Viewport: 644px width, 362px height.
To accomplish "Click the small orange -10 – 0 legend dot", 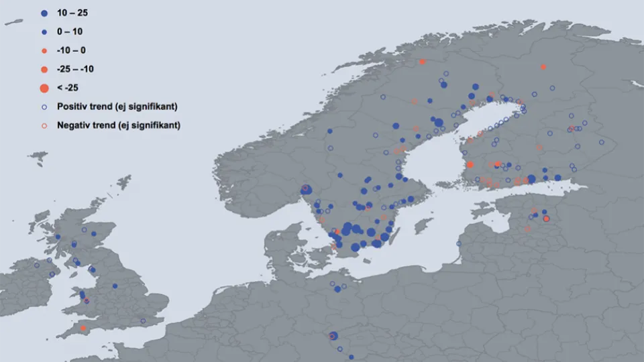I will [44, 50].
